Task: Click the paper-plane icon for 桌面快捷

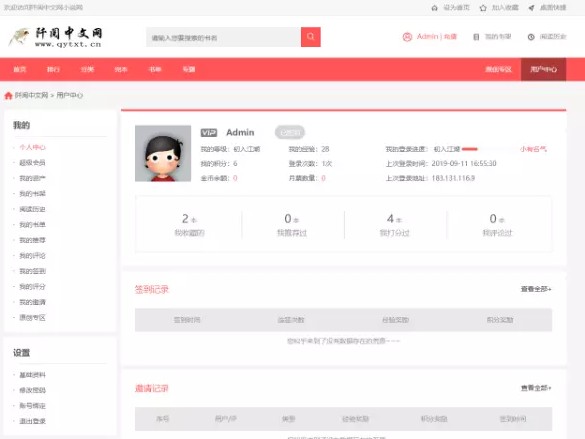Action: click(x=531, y=8)
